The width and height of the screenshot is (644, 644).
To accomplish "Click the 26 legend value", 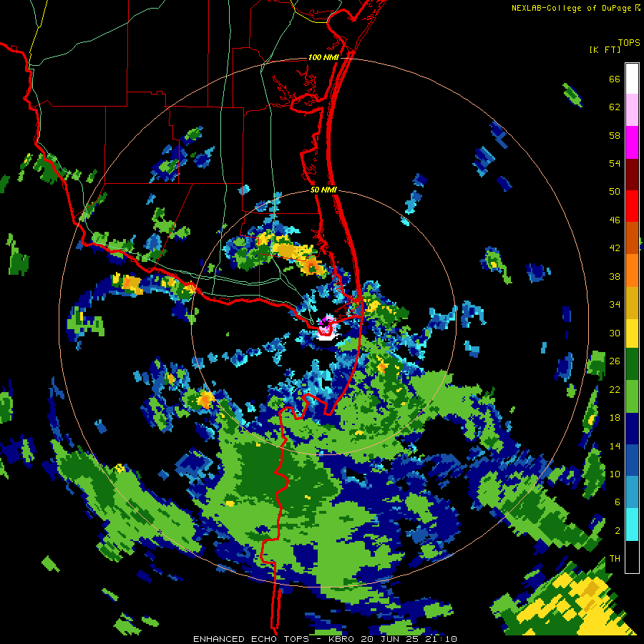I will click(x=615, y=361).
